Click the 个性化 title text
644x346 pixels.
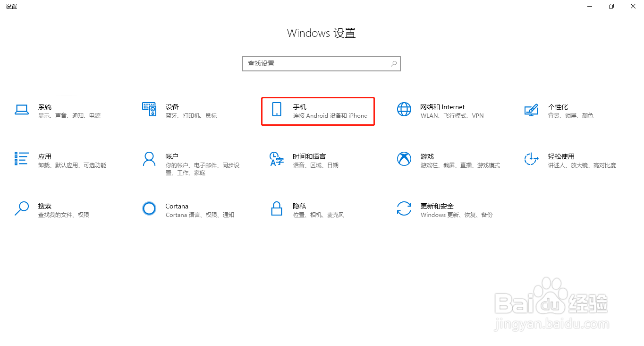[558, 107]
